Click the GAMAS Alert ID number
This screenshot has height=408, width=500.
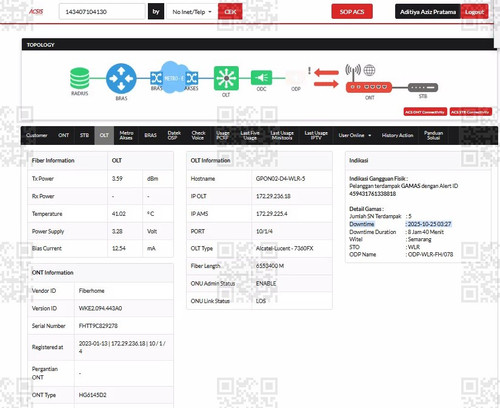click(x=372, y=194)
